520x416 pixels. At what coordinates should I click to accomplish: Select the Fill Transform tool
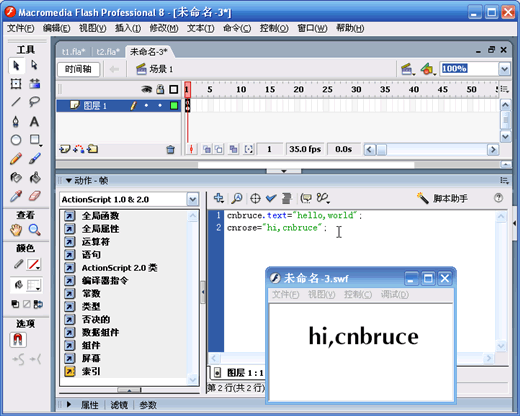[34, 83]
